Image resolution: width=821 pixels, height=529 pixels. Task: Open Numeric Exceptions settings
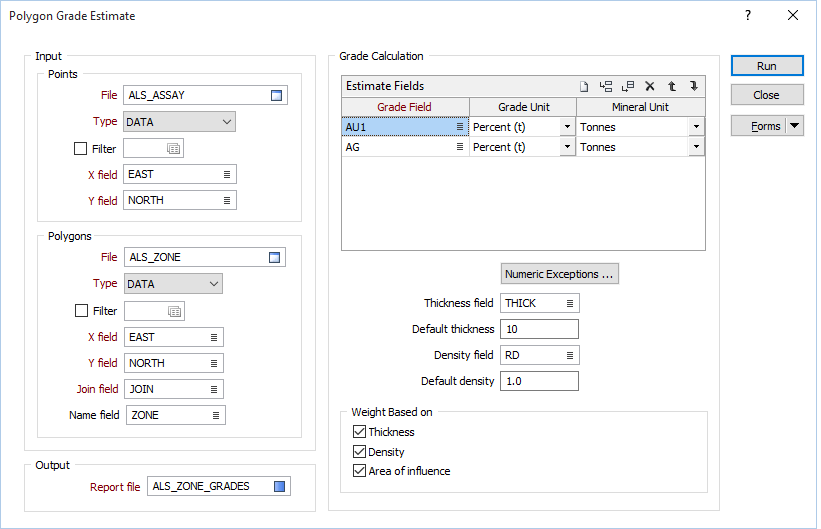click(x=559, y=274)
